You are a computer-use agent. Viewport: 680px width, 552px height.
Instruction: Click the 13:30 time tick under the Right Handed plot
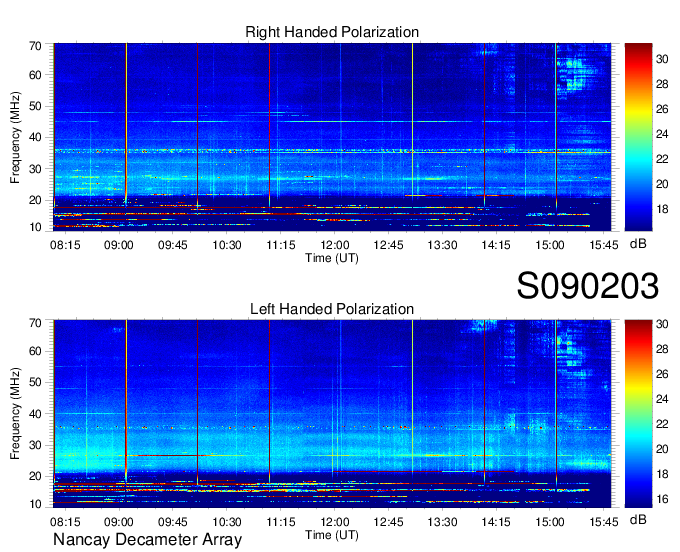(442, 245)
